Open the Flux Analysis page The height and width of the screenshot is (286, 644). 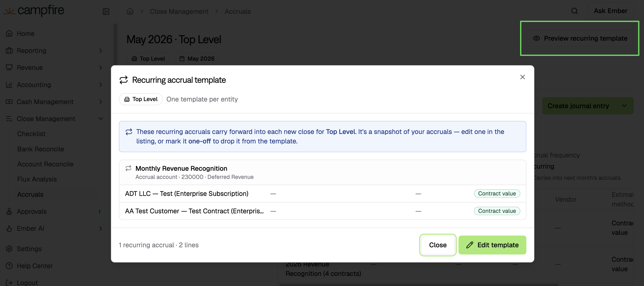click(x=37, y=179)
